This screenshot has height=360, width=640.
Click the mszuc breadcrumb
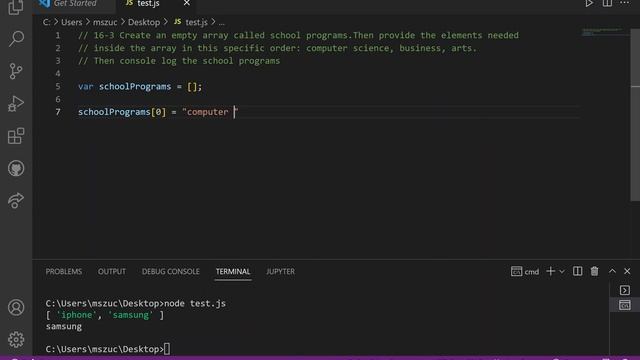[105, 22]
